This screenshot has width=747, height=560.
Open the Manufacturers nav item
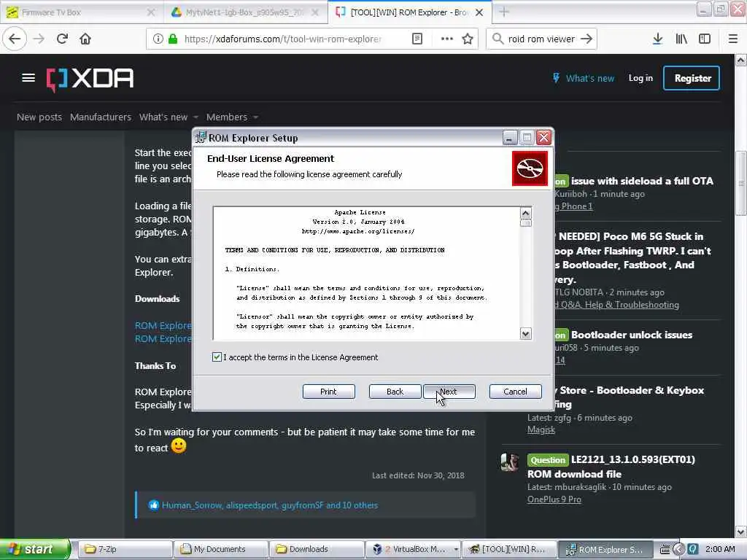(101, 117)
